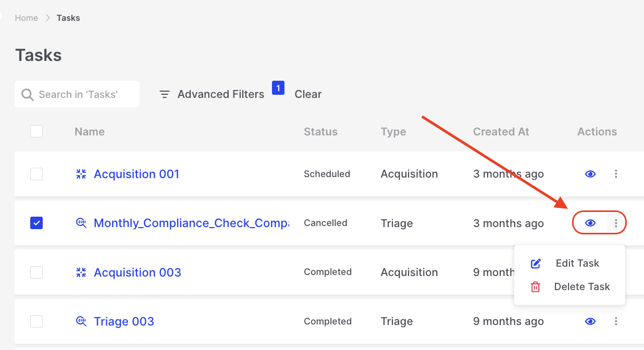Click the eye icon for Acquisition 001
The width and height of the screenshot is (644, 350).
pos(590,174)
